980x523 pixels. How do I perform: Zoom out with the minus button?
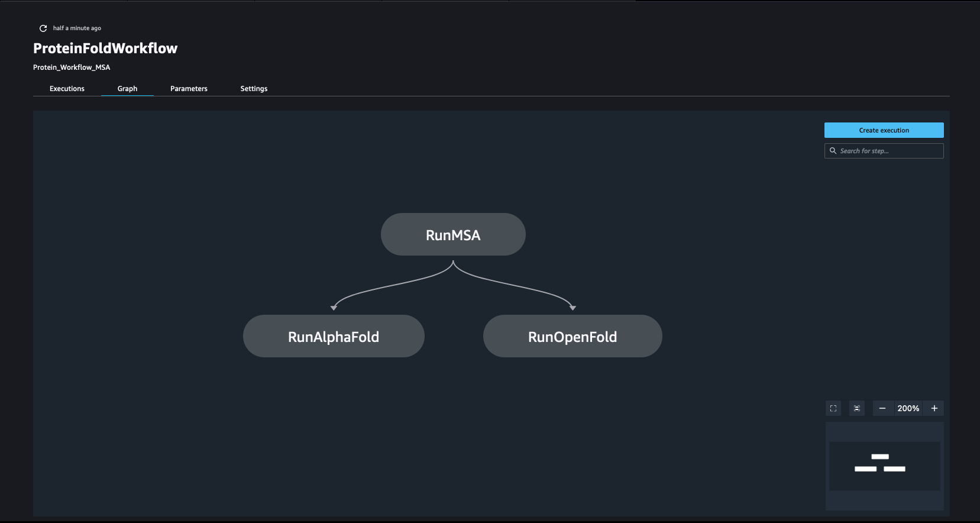point(882,408)
